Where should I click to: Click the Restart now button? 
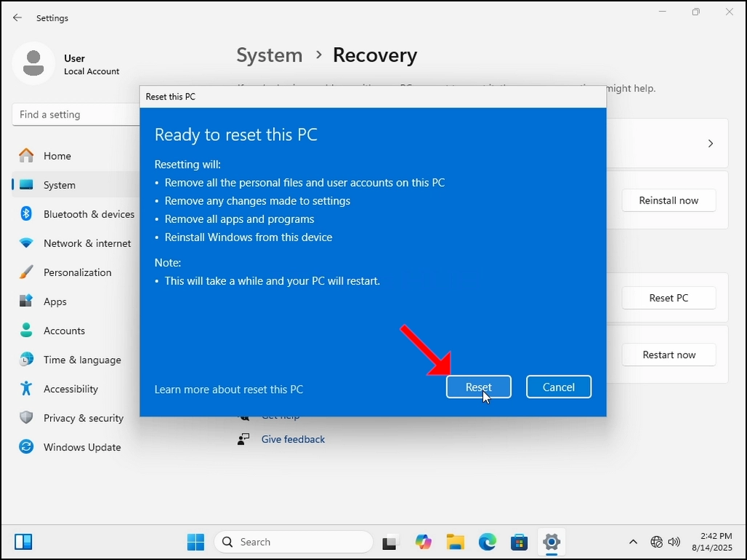tap(669, 354)
